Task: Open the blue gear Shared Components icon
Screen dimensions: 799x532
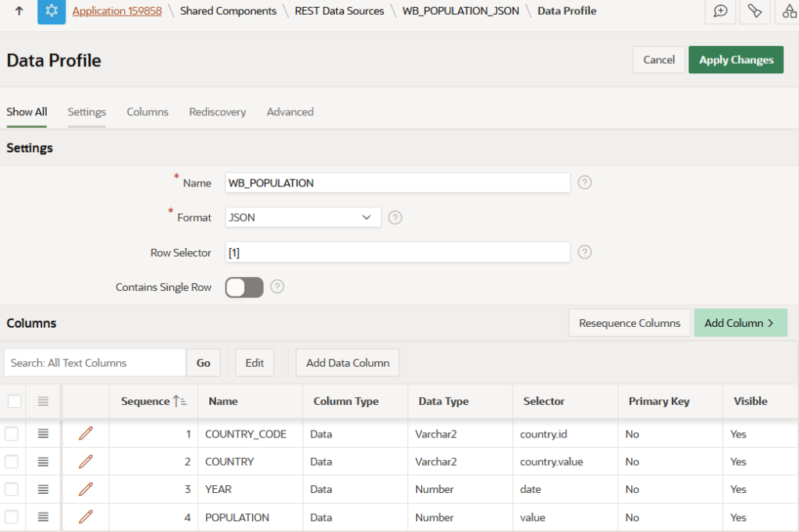Action: [51, 11]
